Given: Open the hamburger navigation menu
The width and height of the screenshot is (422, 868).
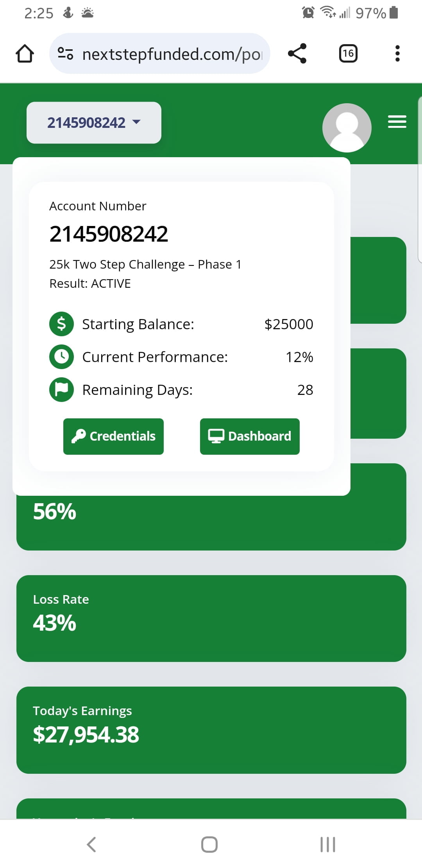Looking at the screenshot, I should 397,122.
